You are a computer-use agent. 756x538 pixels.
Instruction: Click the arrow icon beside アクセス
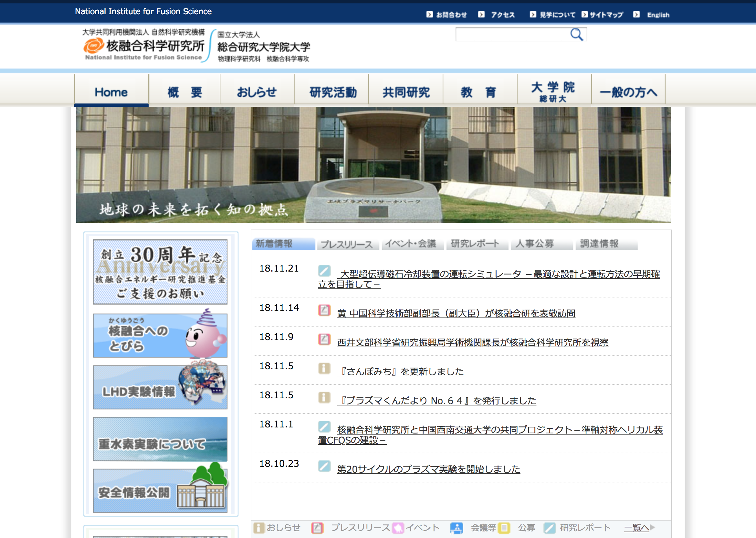[x=481, y=15]
